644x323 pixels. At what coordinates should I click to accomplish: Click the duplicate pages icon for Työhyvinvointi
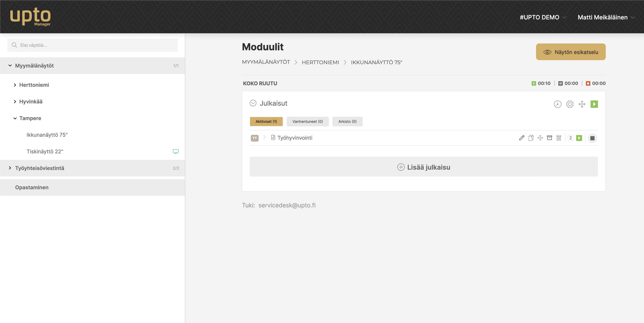point(531,138)
